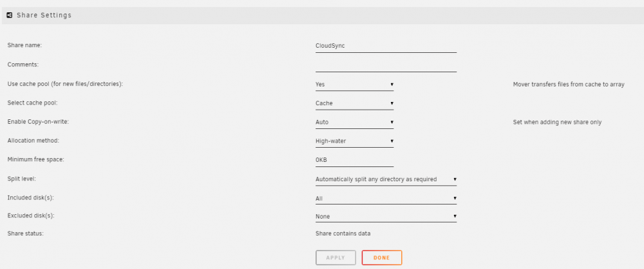Open the Select cache pool dropdown
The width and height of the screenshot is (644, 269).
[354, 103]
